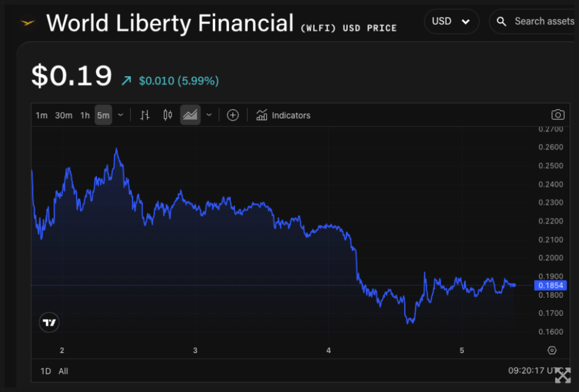Add a symbol to compare with plus icon
This screenshot has width=579, height=392.
pyautogui.click(x=233, y=115)
